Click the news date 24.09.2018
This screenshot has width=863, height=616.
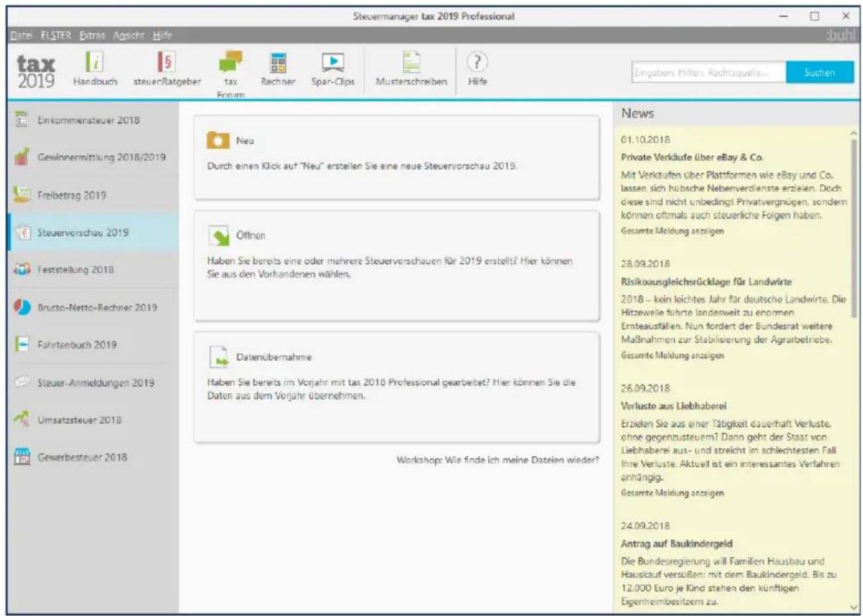(645, 526)
